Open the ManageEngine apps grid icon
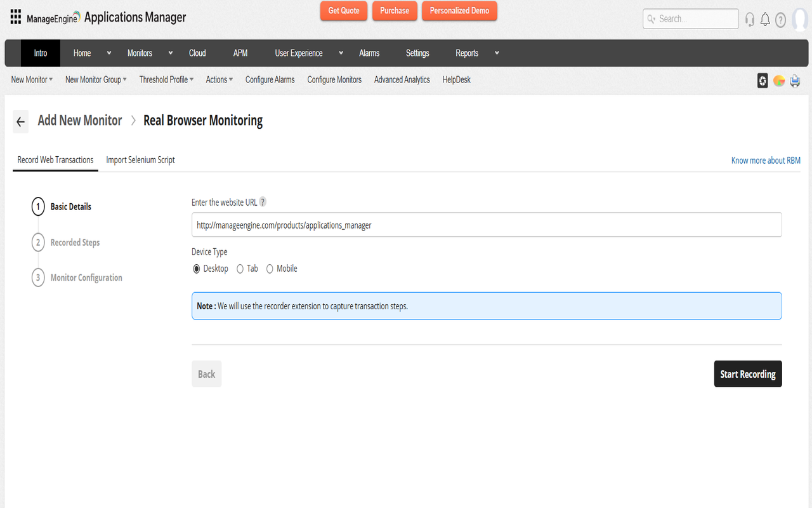 (16, 17)
